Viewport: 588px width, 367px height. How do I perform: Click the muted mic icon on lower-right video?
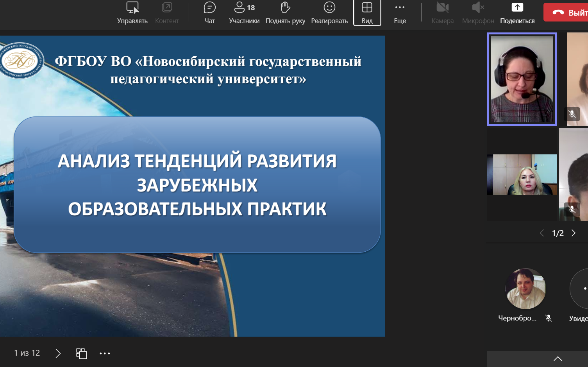[x=572, y=209]
